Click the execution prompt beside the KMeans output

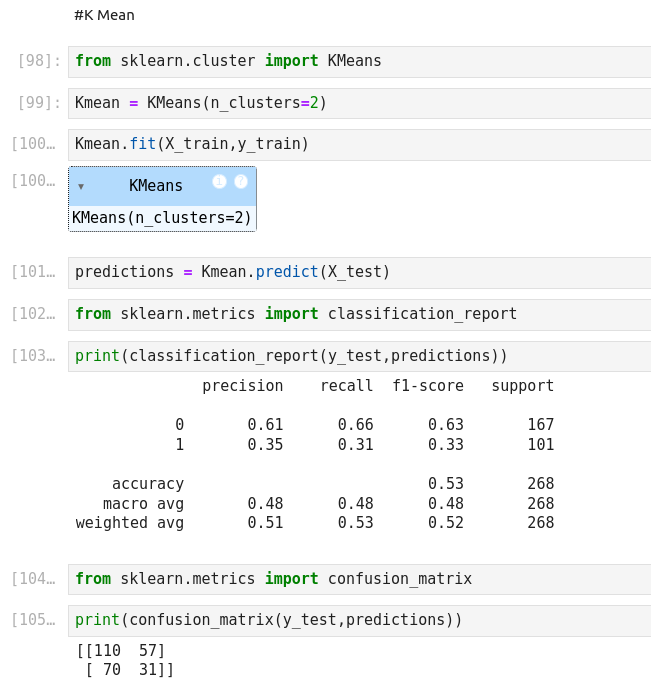coord(33,181)
